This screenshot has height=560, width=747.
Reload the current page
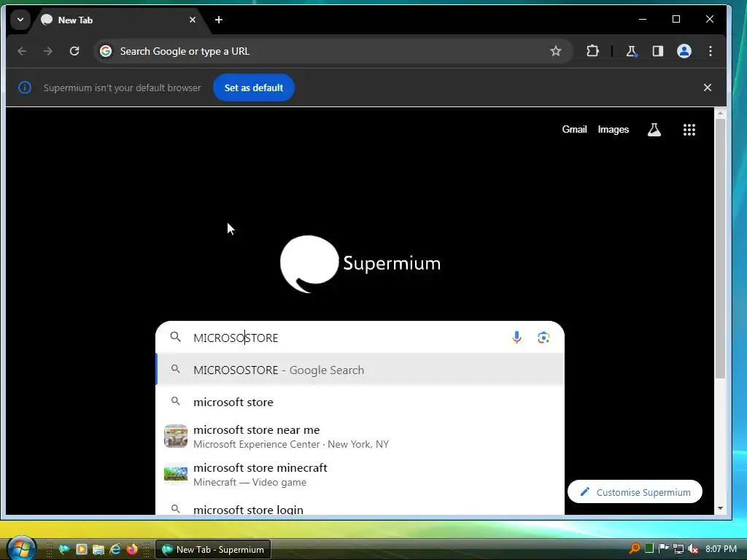pos(74,51)
